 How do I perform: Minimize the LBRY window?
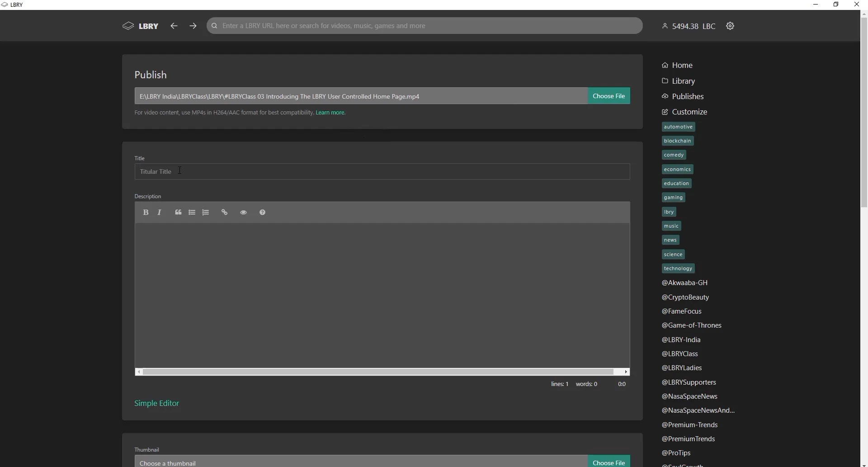pos(816,5)
